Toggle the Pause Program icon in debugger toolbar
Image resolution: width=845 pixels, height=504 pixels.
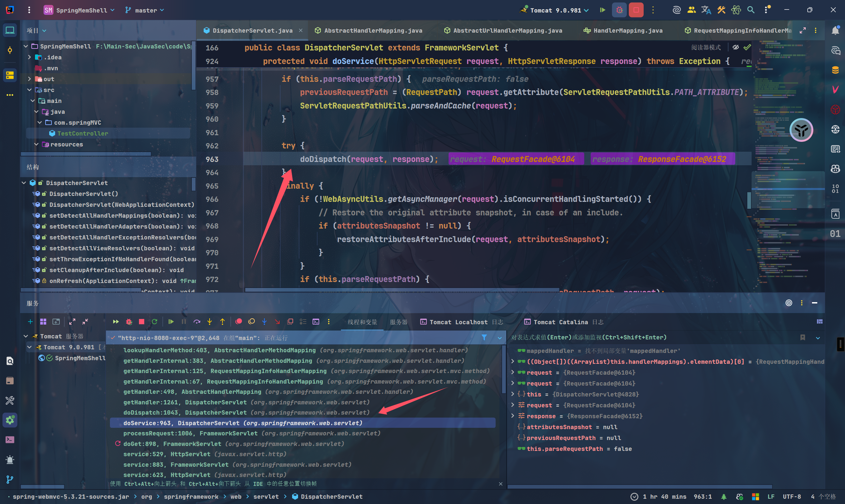[x=184, y=322]
